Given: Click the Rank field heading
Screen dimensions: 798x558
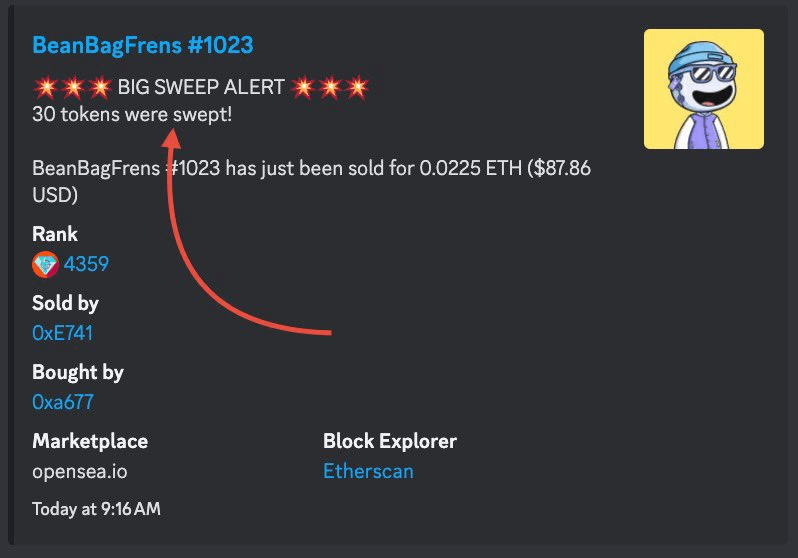Looking at the screenshot, I should (x=55, y=234).
